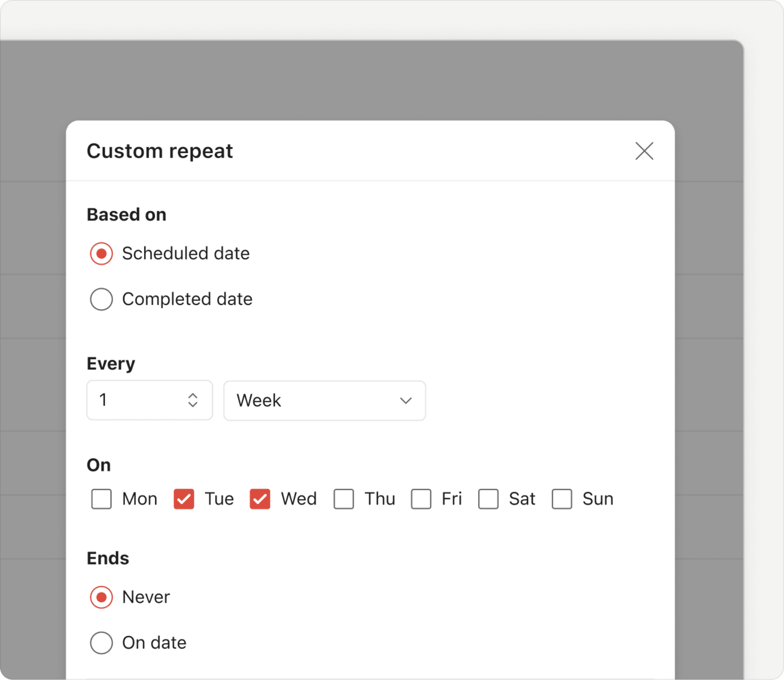The image size is (784, 680).
Task: Check the Sat checkbox
Action: tap(488, 499)
